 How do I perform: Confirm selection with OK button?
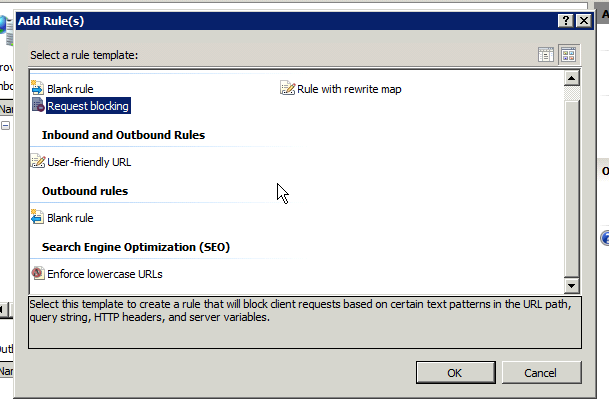tap(456, 373)
